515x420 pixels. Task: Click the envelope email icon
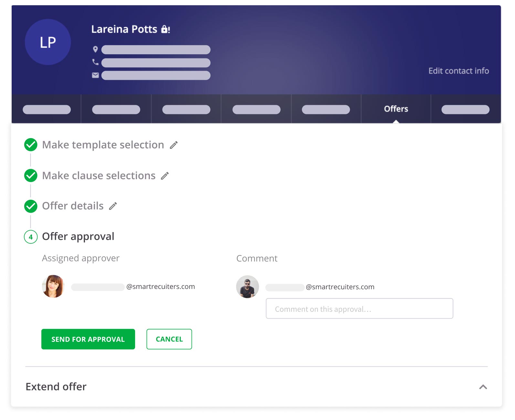(95, 75)
